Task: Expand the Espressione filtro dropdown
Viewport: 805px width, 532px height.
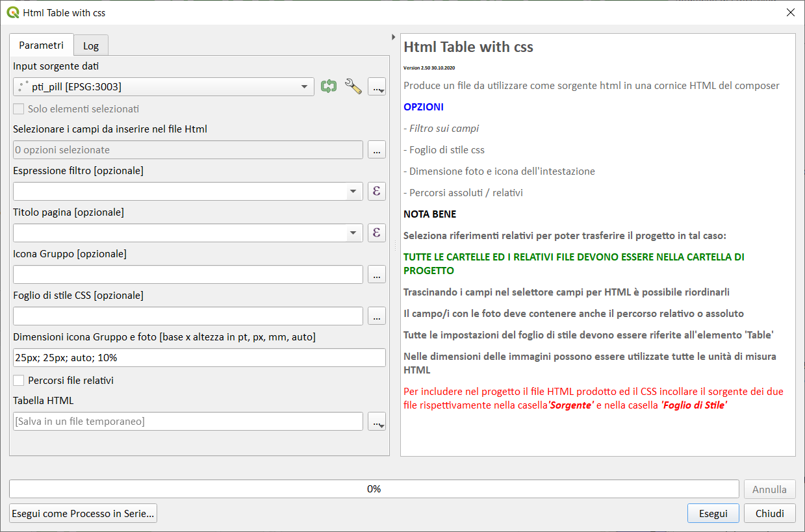Action: point(353,191)
